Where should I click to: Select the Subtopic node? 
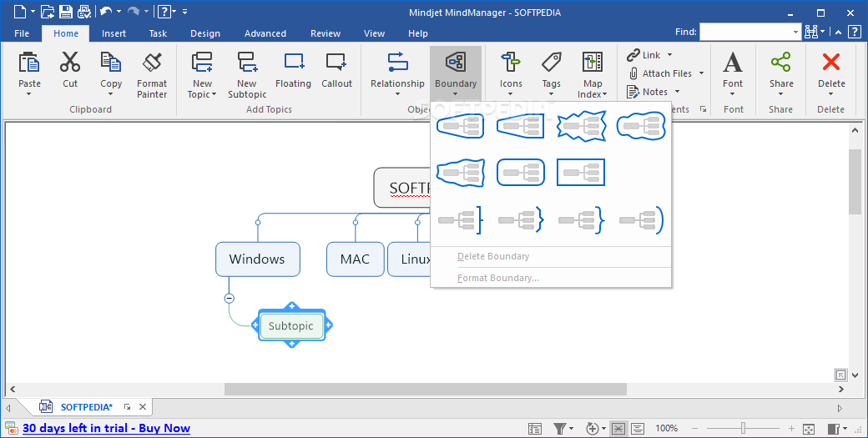pyautogui.click(x=290, y=325)
